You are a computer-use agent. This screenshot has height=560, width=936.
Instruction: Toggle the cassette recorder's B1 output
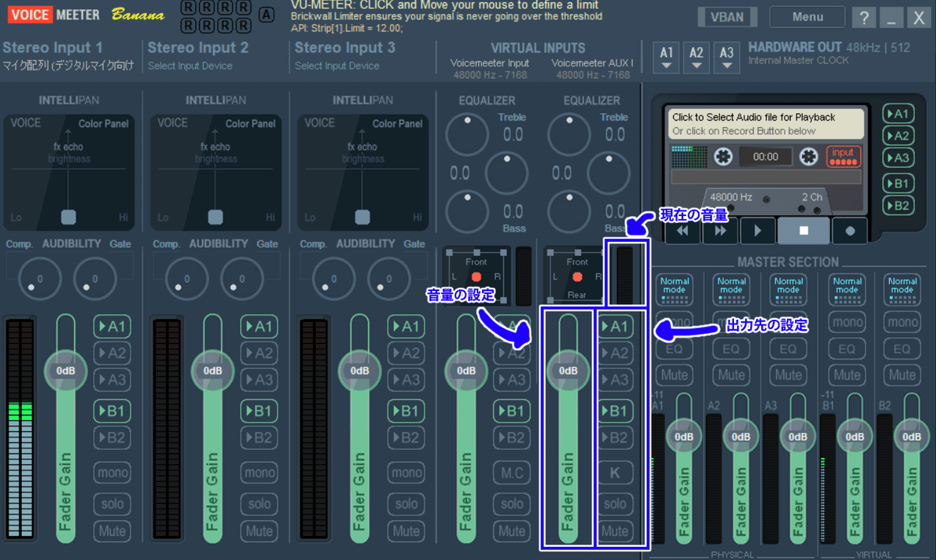(899, 184)
